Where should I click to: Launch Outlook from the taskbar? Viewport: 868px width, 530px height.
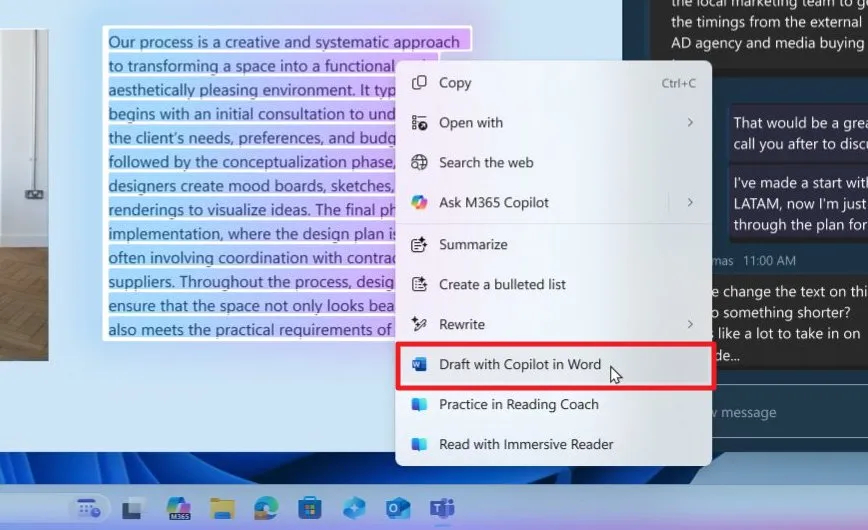[x=397, y=508]
